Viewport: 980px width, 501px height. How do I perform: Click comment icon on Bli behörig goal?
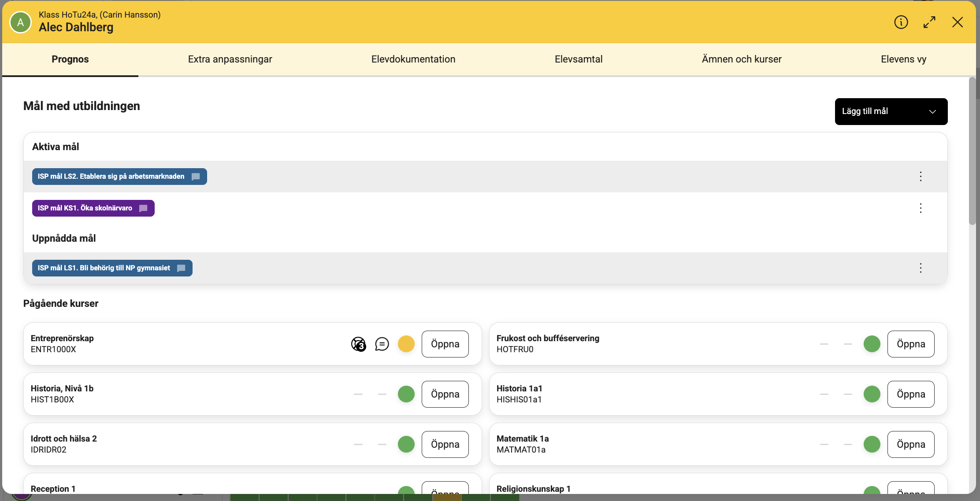(x=181, y=268)
